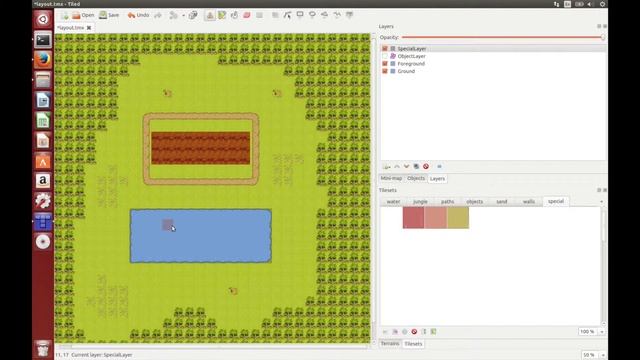
Task: Expand the tileset tabs overflow arrow
Action: tap(601, 202)
